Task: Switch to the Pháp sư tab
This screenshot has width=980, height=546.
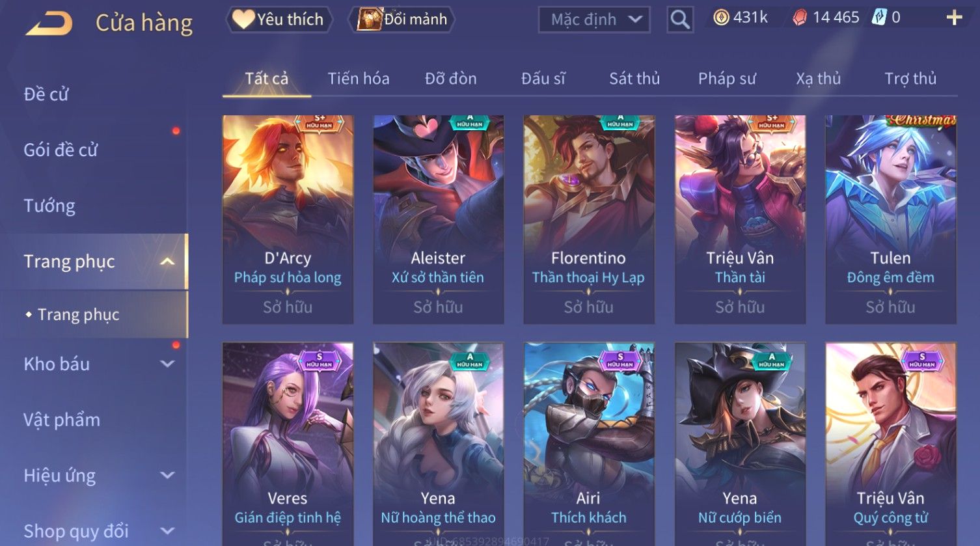Action: pyautogui.click(x=727, y=79)
